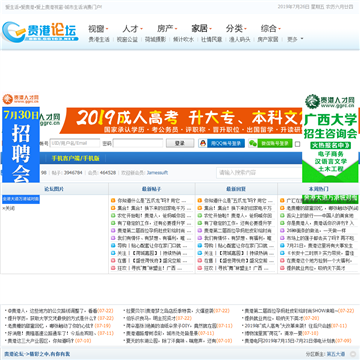
Task: Click the 贵港人才网 logo above the 招聘会 ad
Action: [x=21, y=99]
